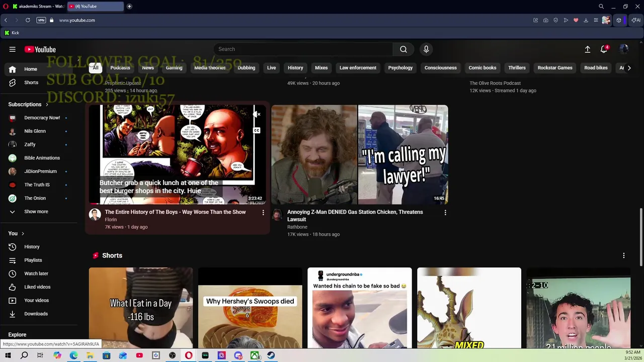Open Opera downloads icon in toolbar
Screen dimensions: 644x362
[586, 20]
